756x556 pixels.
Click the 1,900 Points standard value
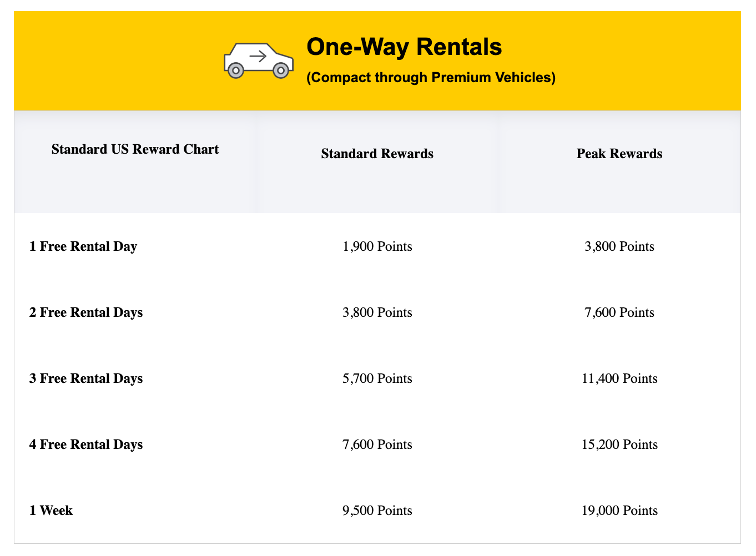pos(377,246)
